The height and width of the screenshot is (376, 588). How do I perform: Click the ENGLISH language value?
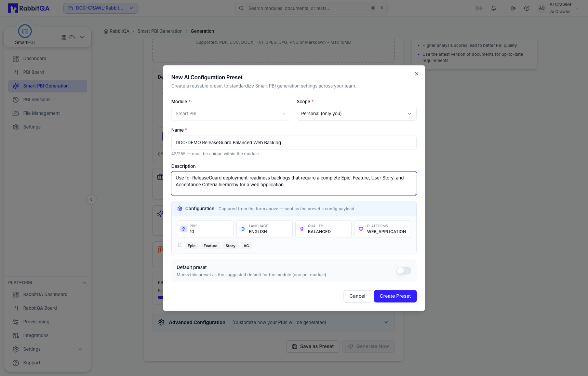point(258,232)
